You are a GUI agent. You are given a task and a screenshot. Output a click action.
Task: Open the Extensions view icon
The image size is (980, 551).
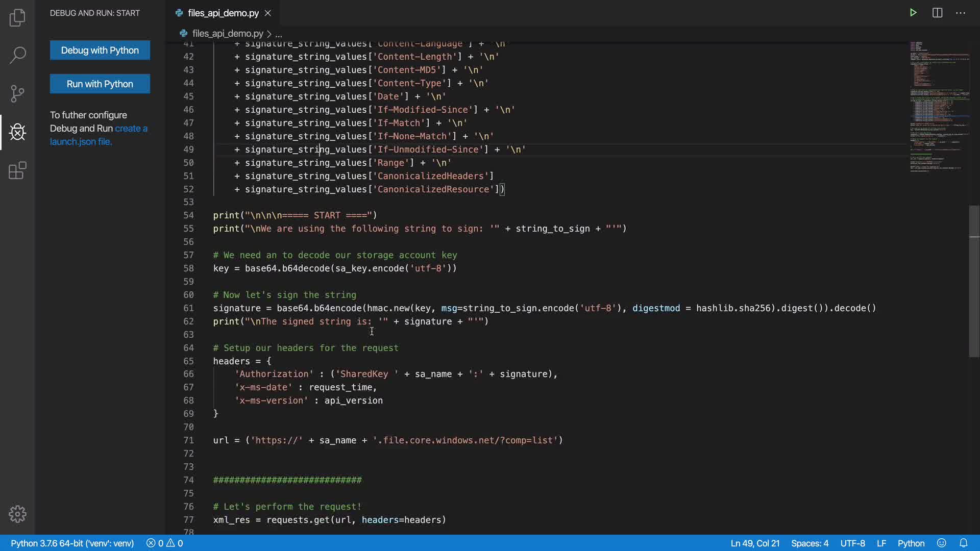(x=17, y=170)
